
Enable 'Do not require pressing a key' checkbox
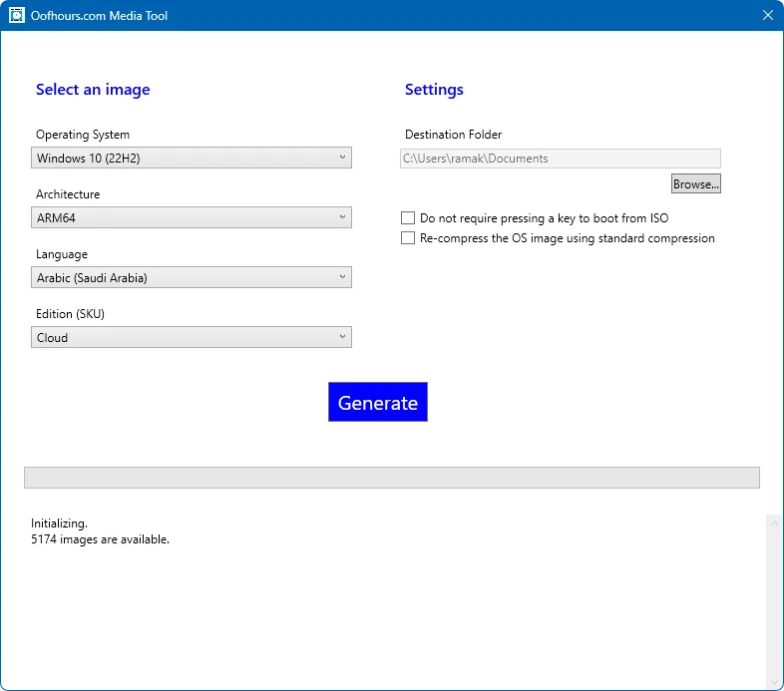coord(408,217)
